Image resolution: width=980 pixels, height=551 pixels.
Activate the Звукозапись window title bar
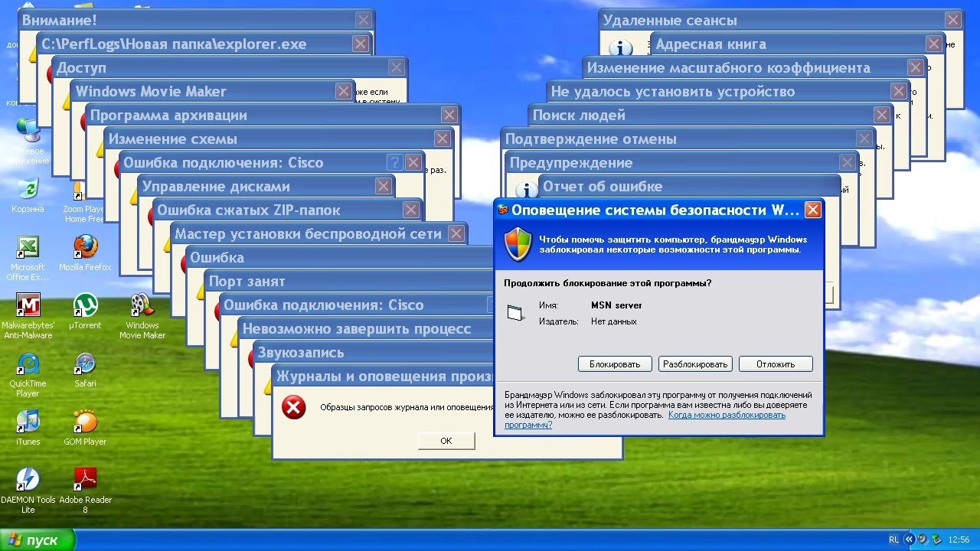tap(374, 352)
